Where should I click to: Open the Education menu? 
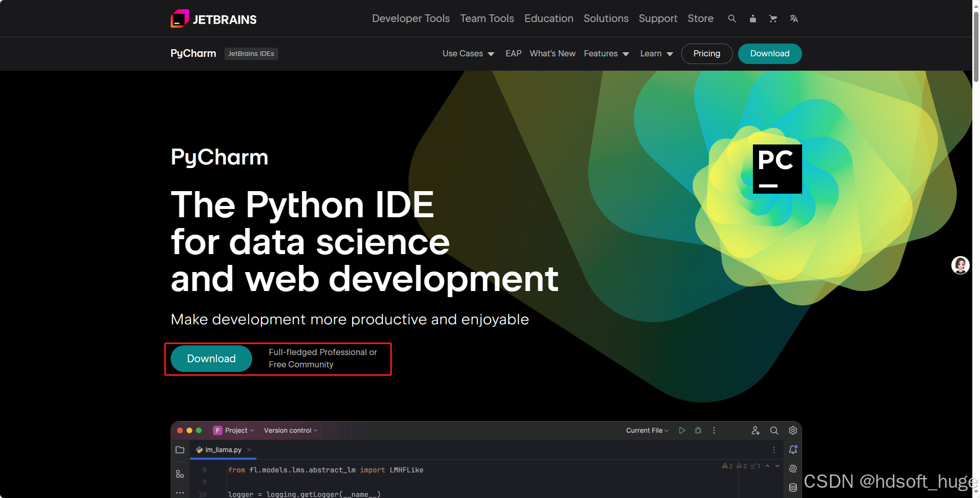coord(548,18)
